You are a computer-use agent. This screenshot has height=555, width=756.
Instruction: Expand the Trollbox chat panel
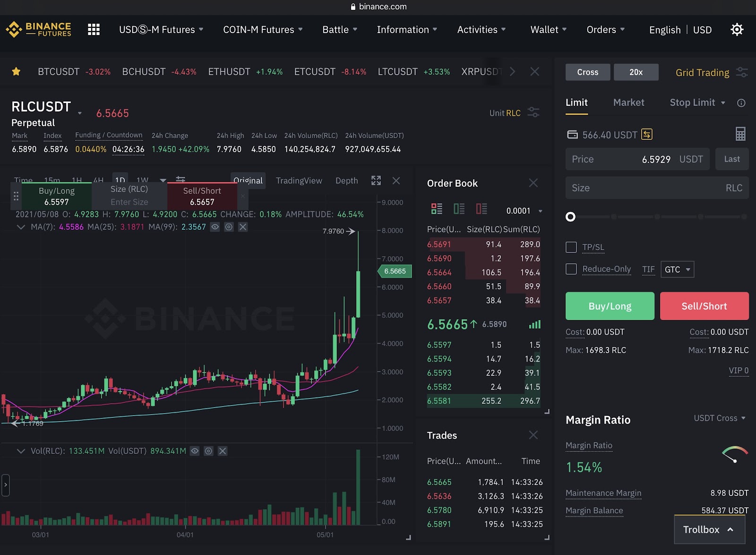(709, 529)
